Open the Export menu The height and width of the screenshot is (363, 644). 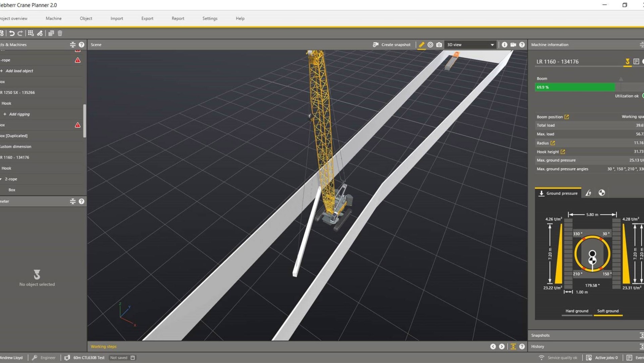click(147, 18)
